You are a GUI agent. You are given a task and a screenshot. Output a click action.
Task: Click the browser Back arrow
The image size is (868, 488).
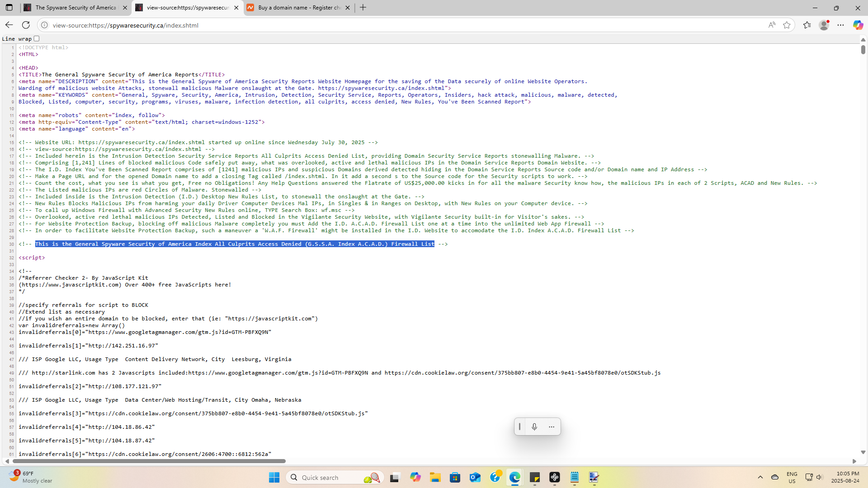[x=9, y=25]
